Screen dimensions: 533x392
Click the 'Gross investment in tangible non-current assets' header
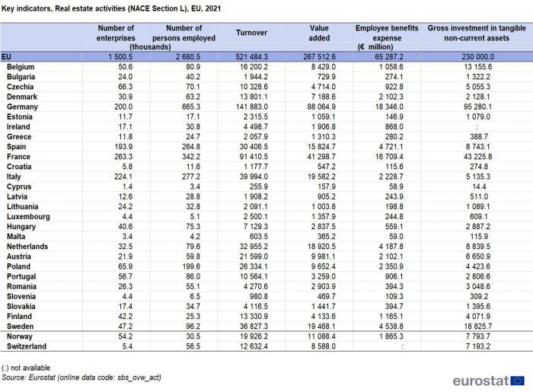(477, 33)
